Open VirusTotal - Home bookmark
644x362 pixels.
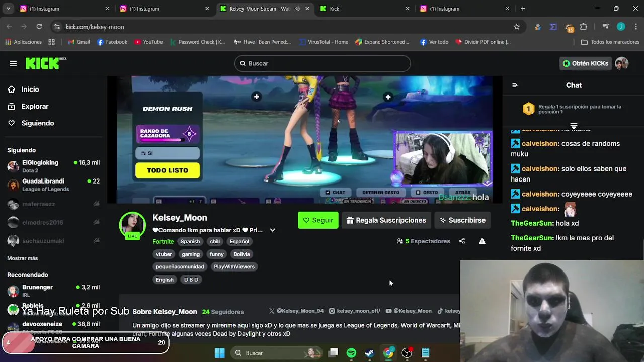point(324,42)
